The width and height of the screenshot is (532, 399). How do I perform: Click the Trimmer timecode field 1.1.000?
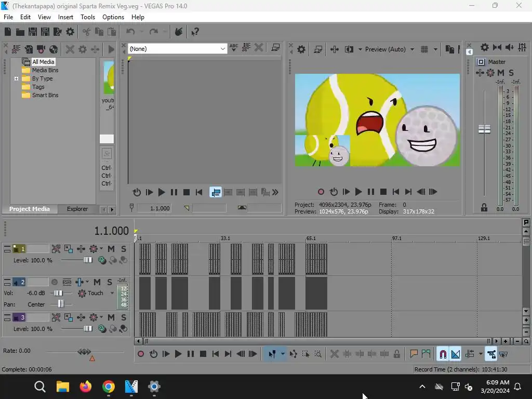154,208
